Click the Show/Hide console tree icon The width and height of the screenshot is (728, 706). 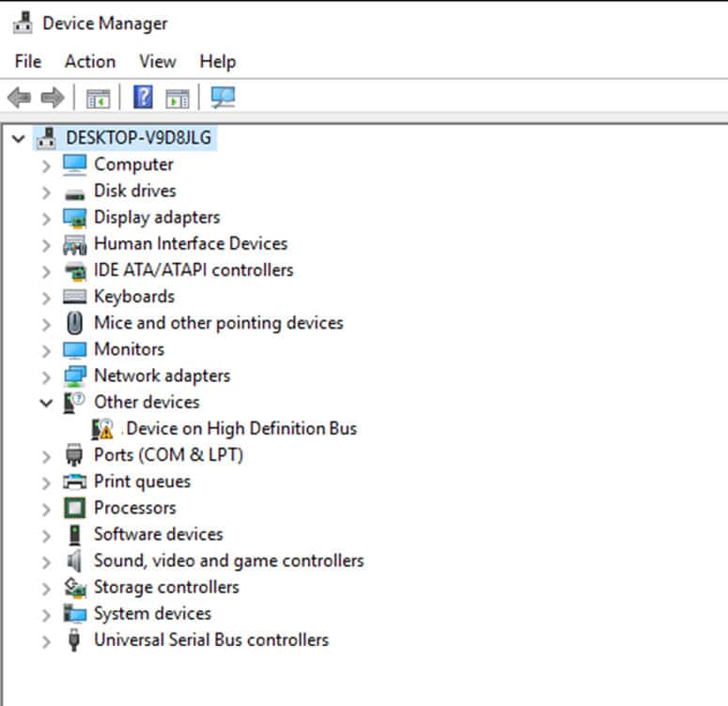point(98,97)
